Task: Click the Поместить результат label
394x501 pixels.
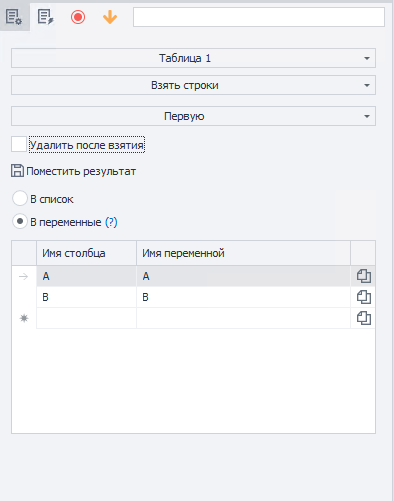Action: point(81,171)
